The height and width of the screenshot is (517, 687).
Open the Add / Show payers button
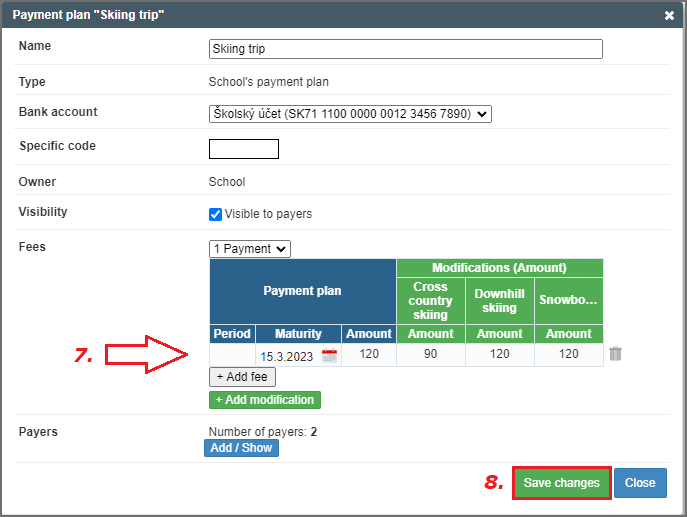tap(241, 448)
